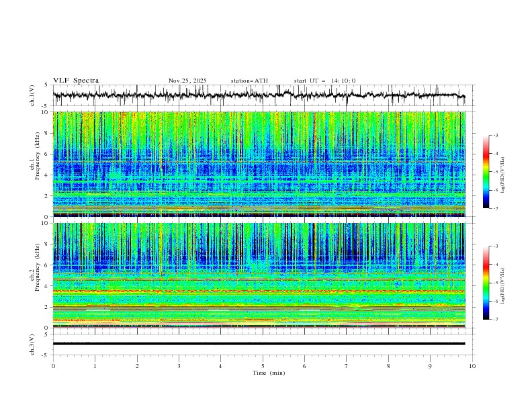Click inside the ch.2 spectrogram panel
This screenshot has height=411, width=532.
pos(259,275)
